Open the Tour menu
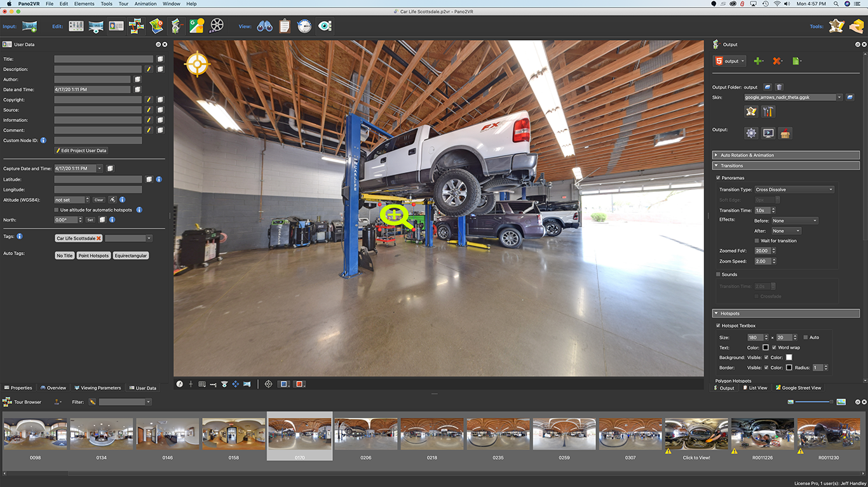 tap(123, 4)
